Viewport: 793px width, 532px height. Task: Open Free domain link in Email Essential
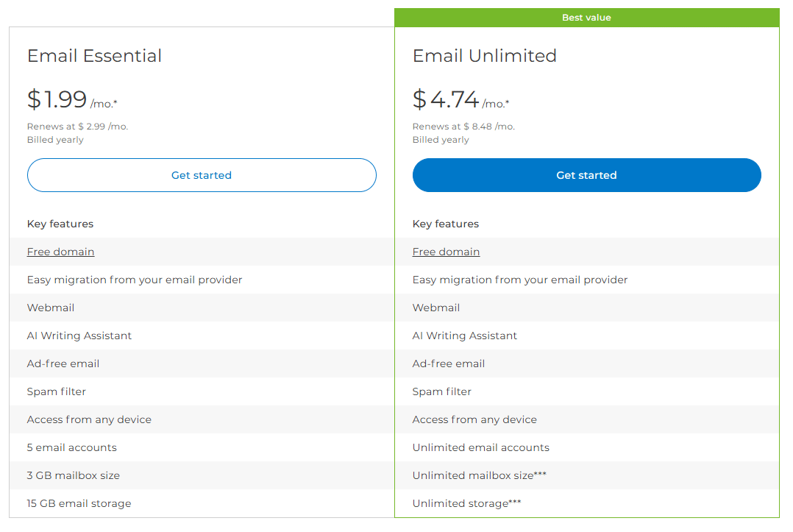[x=60, y=252]
